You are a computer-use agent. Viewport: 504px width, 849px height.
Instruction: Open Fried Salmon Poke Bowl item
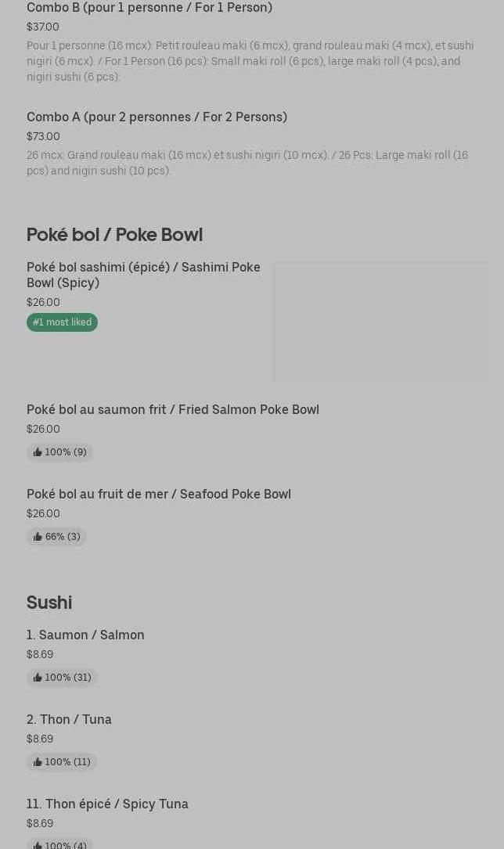[x=173, y=409]
